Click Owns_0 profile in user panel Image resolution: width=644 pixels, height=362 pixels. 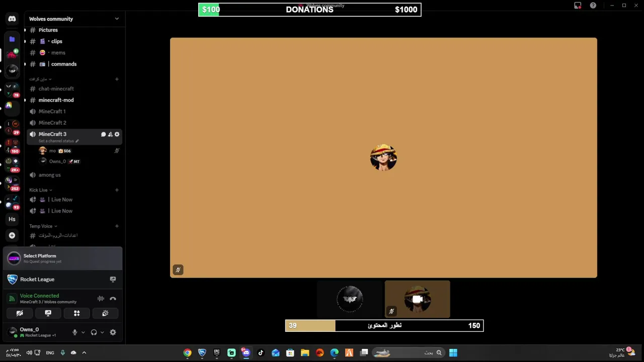[x=38, y=332]
